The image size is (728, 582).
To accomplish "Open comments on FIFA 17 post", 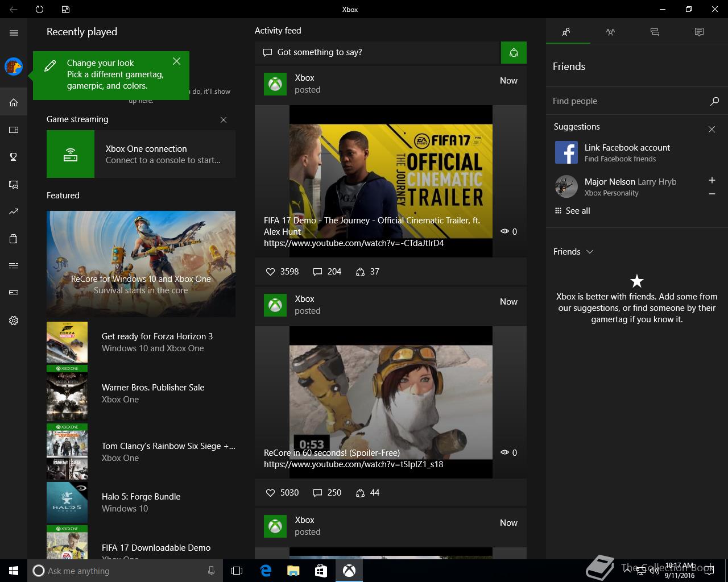I will 327,272.
